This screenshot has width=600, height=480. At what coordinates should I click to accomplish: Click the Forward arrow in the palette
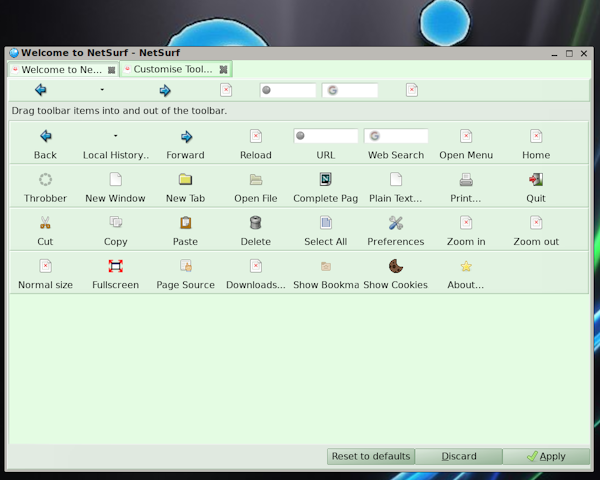[186, 137]
